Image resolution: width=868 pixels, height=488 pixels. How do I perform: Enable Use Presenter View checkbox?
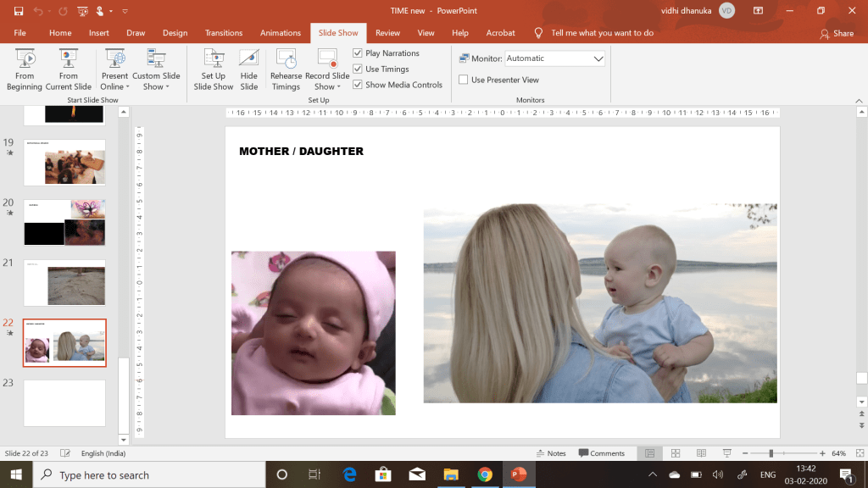(464, 80)
